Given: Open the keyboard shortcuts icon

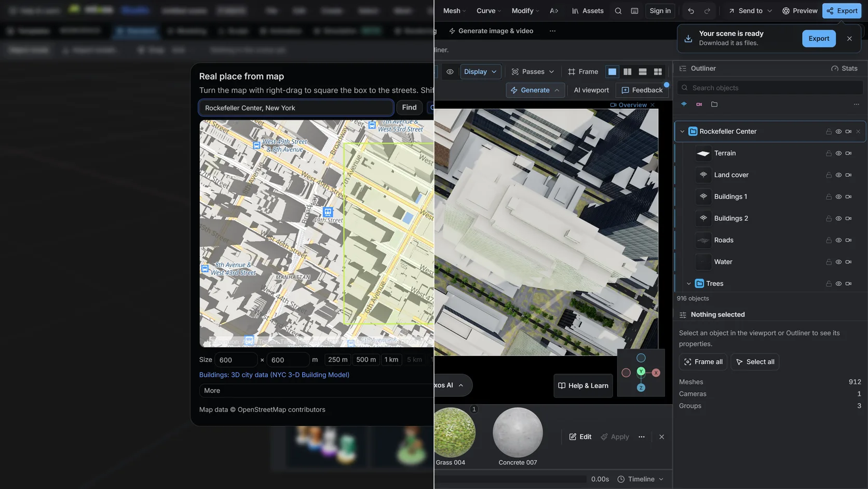Looking at the screenshot, I should [634, 11].
